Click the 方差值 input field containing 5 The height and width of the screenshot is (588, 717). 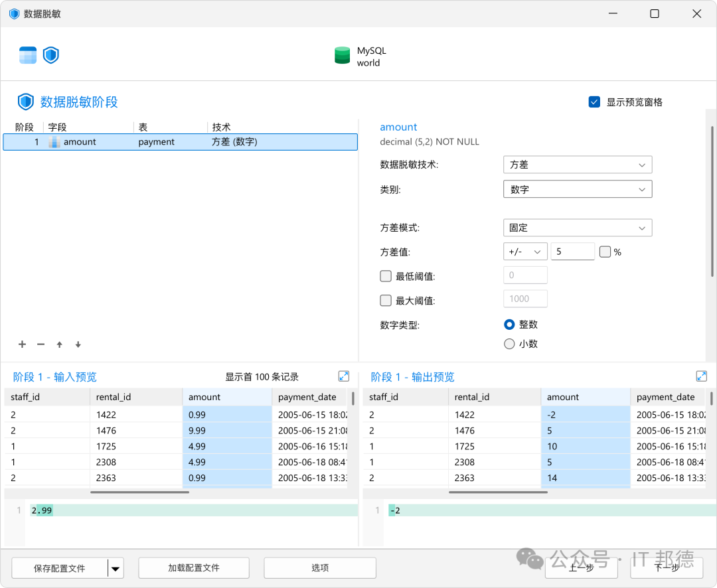point(572,252)
